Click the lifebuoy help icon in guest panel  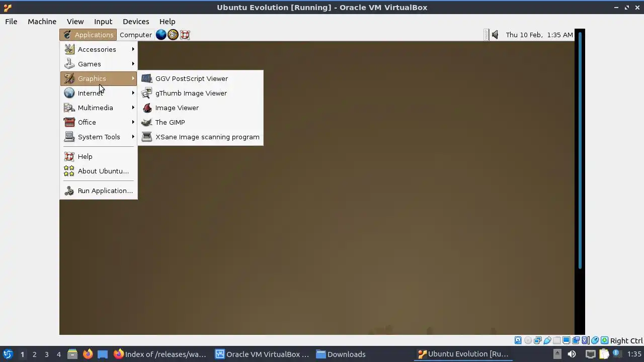pyautogui.click(x=185, y=35)
